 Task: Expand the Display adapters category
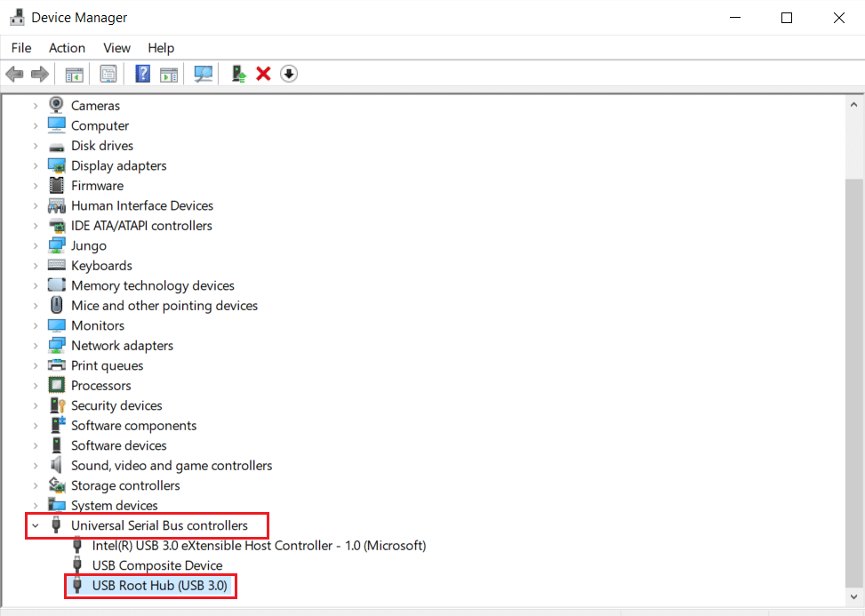[36, 166]
